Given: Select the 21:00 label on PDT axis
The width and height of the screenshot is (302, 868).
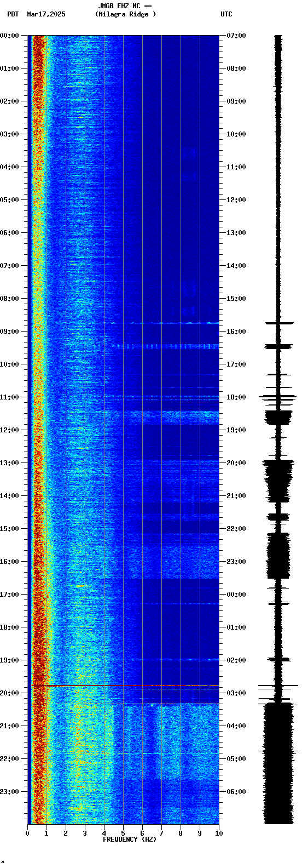Looking at the screenshot, I should [x=9, y=726].
